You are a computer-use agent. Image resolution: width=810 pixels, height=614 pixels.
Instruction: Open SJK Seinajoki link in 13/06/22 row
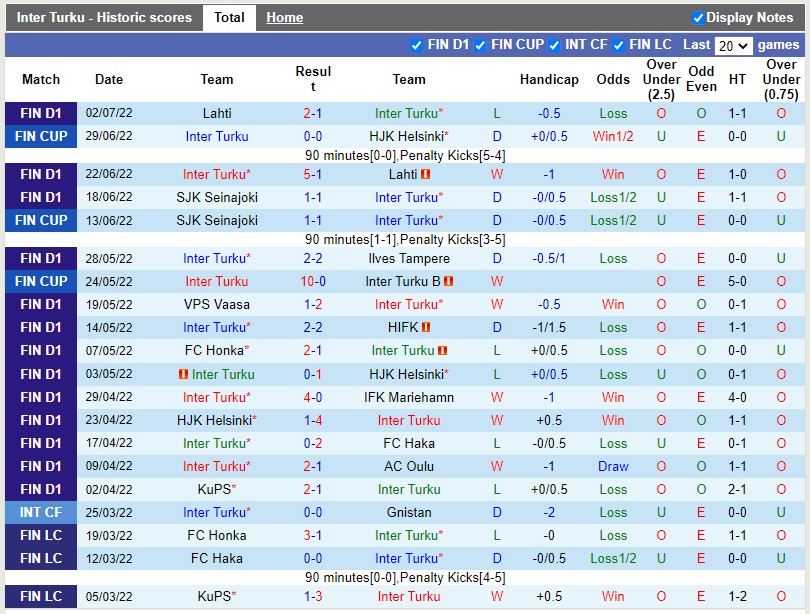(x=217, y=221)
